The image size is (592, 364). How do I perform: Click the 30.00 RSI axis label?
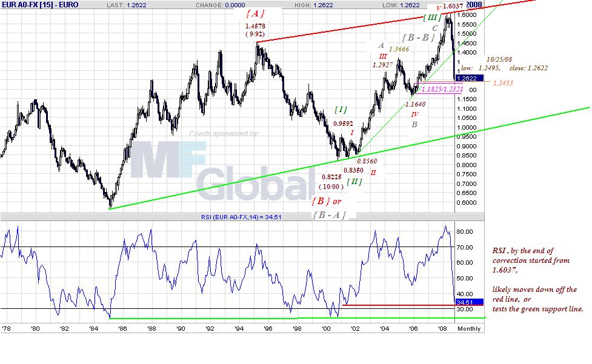(x=465, y=309)
